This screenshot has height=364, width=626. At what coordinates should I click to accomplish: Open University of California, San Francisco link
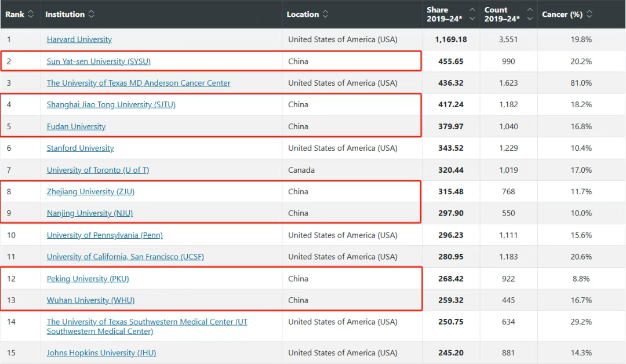(x=125, y=257)
